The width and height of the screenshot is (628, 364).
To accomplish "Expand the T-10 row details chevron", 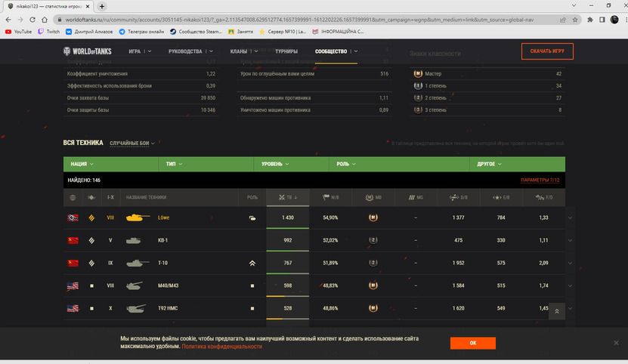I will click(x=570, y=263).
